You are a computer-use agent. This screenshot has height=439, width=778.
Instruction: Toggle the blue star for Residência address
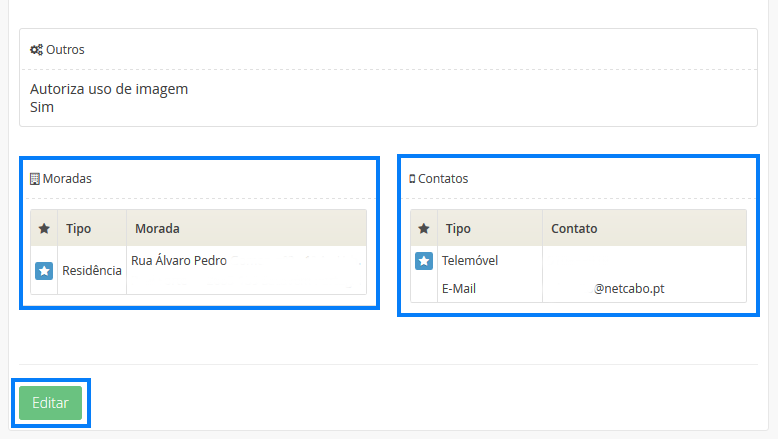point(44,270)
